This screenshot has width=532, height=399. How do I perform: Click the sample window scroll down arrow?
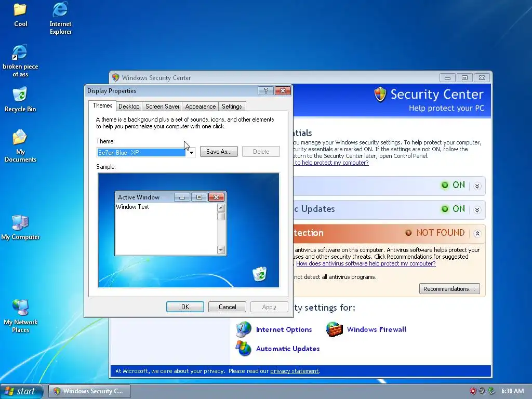tap(221, 250)
